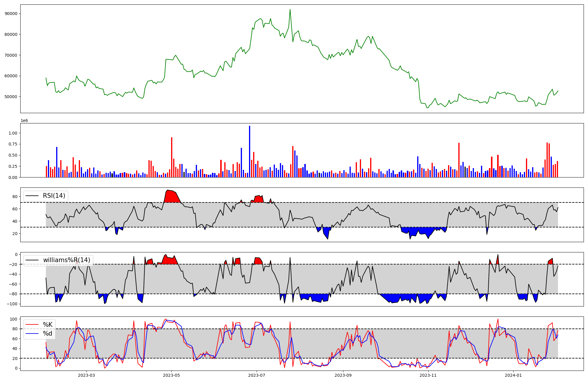Click the %K legend entry text
This screenshot has width=588, height=382.
(x=48, y=324)
